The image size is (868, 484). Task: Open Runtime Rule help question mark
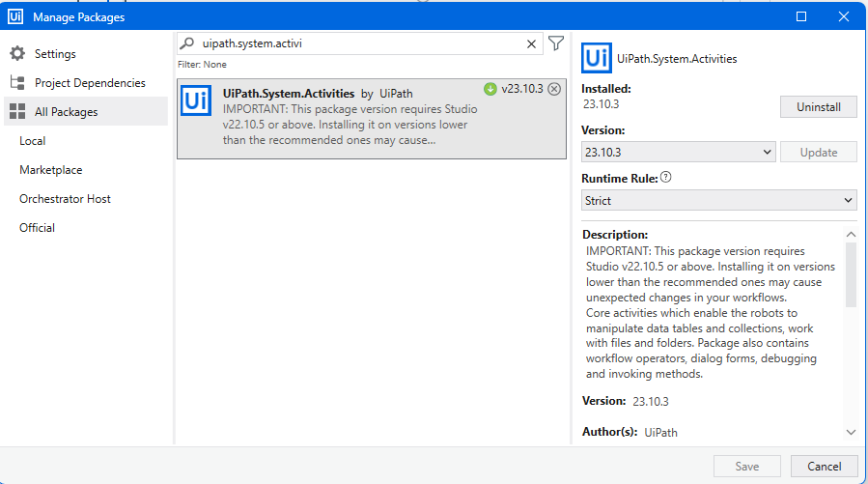[666, 177]
